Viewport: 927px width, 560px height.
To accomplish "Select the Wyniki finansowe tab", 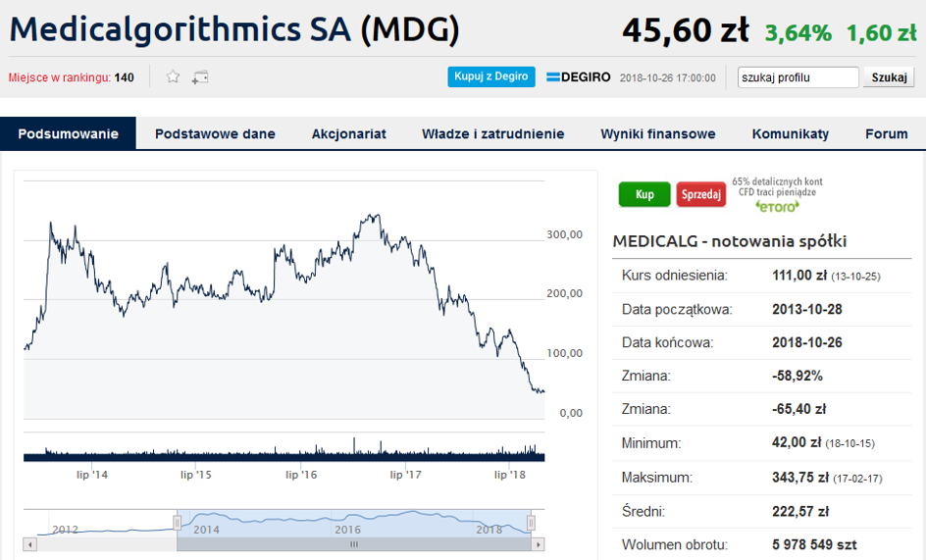I will pos(658,133).
